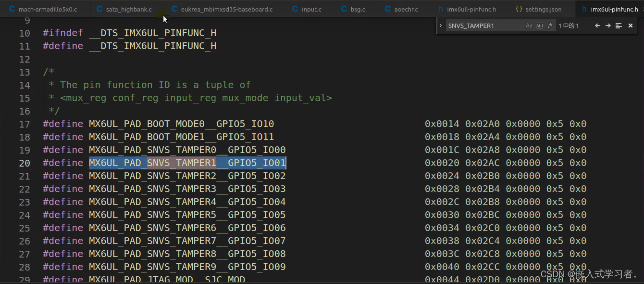The height and width of the screenshot is (284, 644).
Task: Click value 0x0038 on line 26
Action: (442, 241)
